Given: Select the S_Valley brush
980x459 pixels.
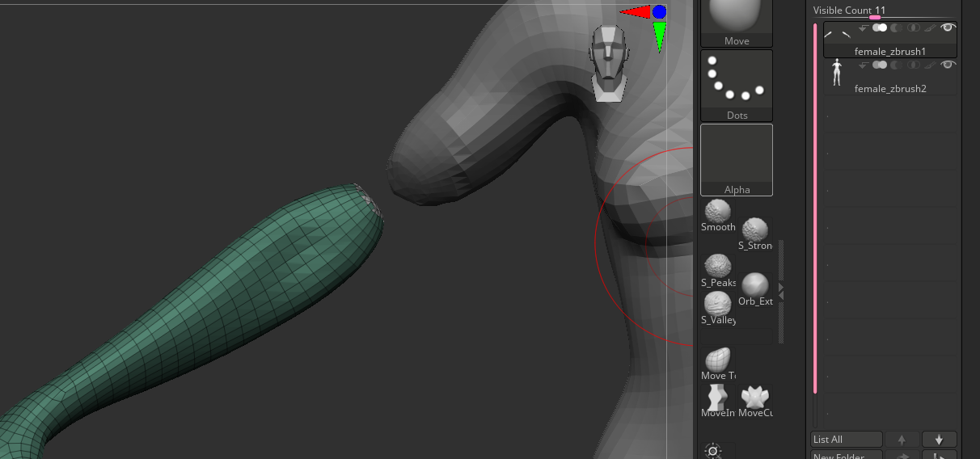Looking at the screenshot, I should 718,308.
